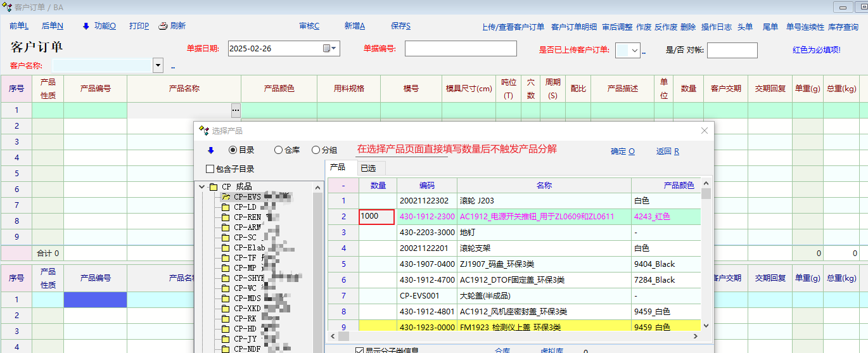Collapse the CP 成品 tree node

[201, 187]
